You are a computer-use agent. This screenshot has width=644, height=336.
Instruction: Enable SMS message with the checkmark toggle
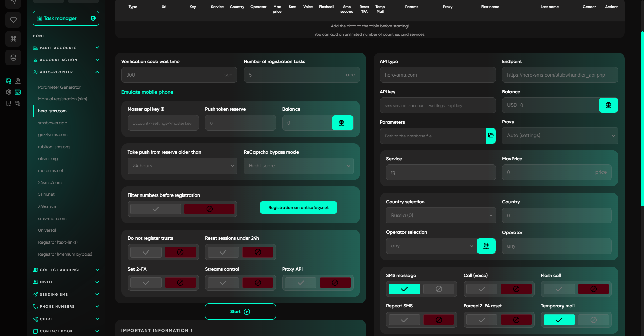click(x=404, y=289)
